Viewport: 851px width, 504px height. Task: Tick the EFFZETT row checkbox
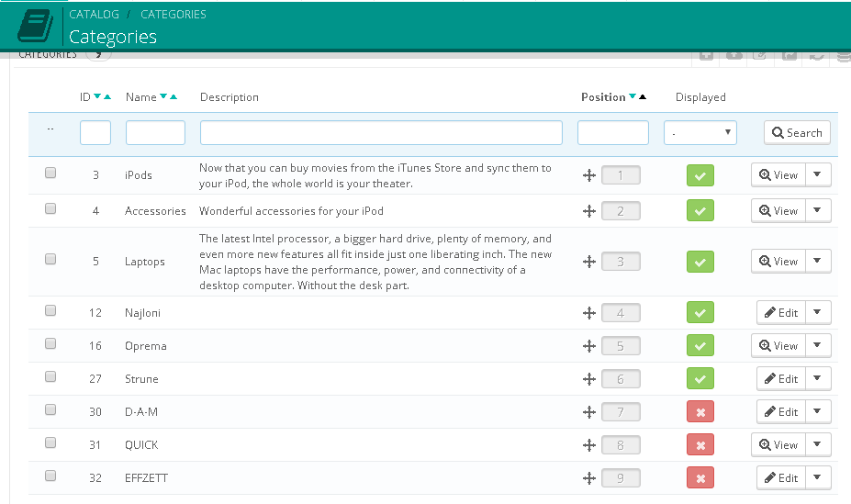pos(50,476)
